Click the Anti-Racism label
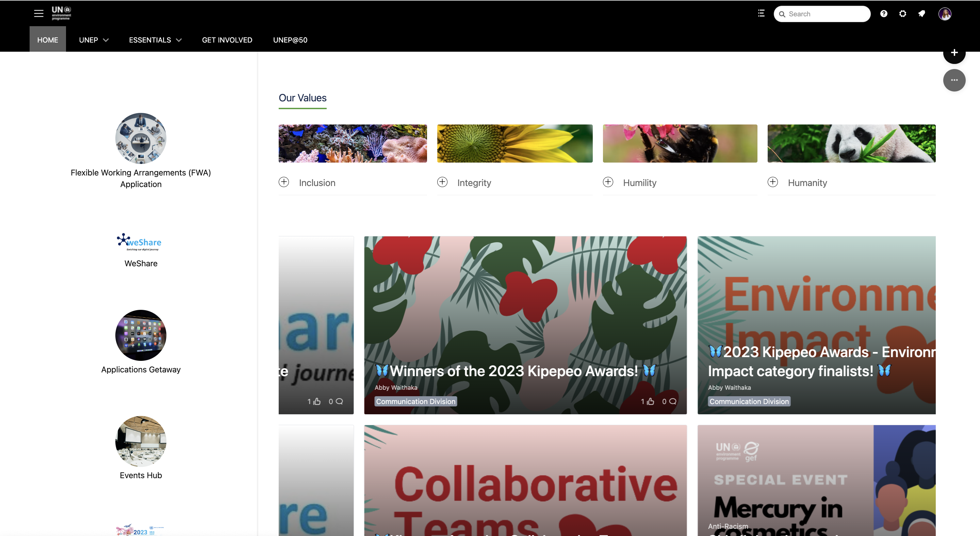Screen dimensions: 980x536 pos(728,526)
